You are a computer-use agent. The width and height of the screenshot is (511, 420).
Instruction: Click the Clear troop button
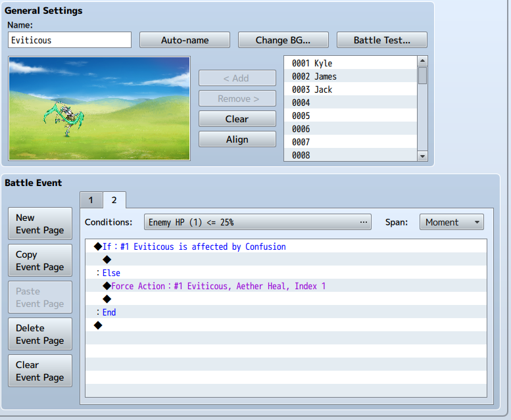click(237, 119)
